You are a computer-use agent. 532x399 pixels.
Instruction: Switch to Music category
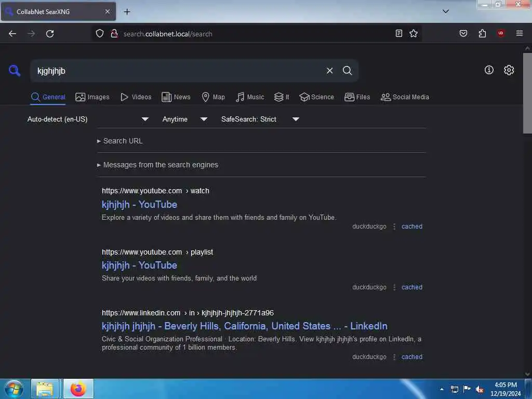click(x=250, y=97)
